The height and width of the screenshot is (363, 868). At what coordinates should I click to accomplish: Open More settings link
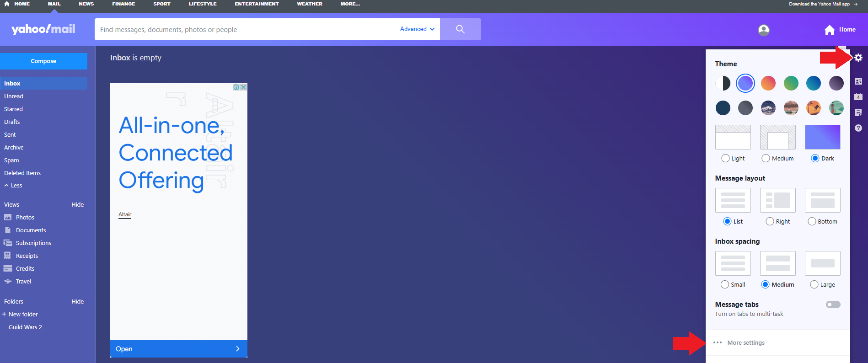(x=745, y=342)
